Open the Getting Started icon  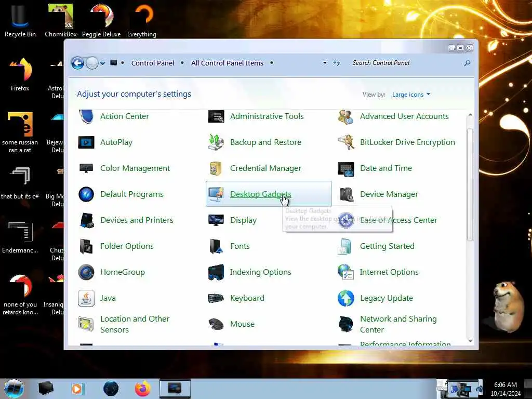[x=345, y=246]
